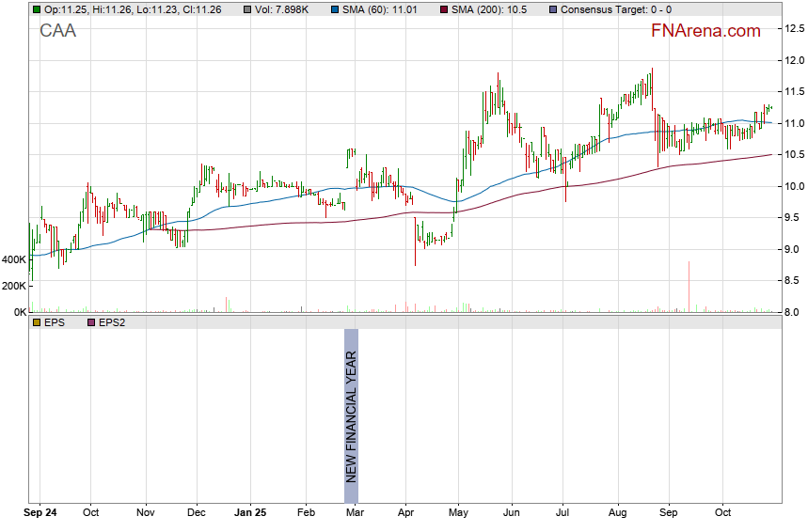Click the green OHLC price legend swatch
This screenshot has width=808, height=532.
pyautogui.click(x=37, y=9)
